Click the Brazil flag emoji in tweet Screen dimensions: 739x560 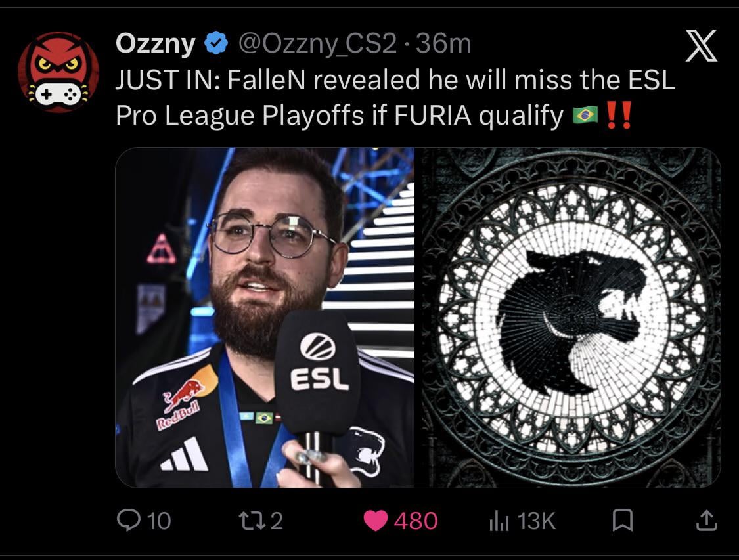[585, 114]
